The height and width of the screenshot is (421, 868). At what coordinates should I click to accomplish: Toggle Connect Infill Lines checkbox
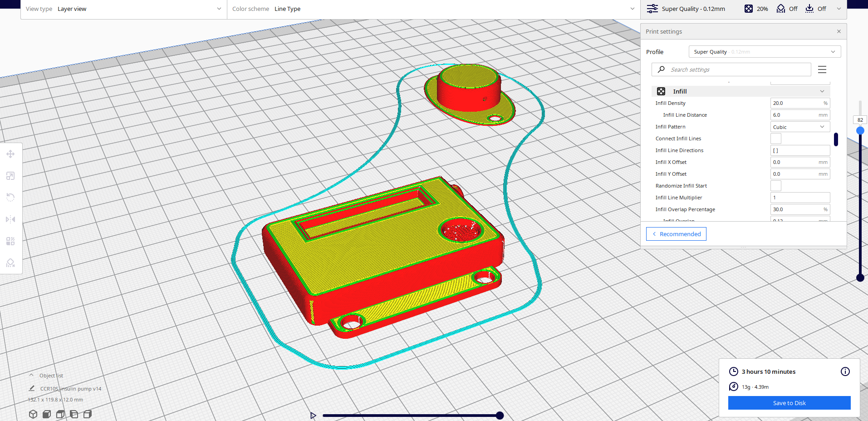coord(776,139)
